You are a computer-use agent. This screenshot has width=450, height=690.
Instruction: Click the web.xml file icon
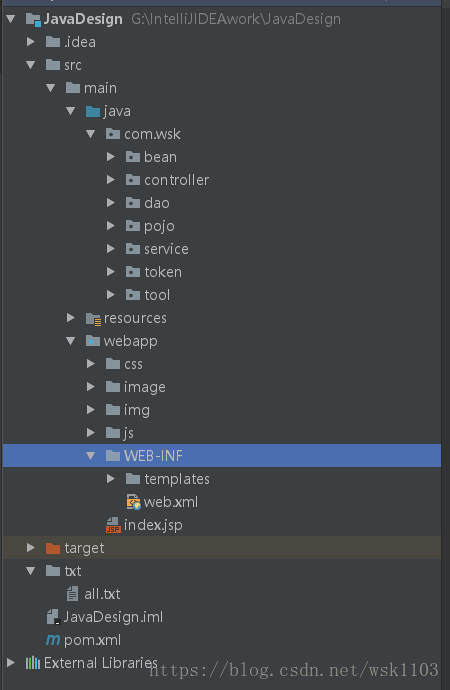coord(133,502)
